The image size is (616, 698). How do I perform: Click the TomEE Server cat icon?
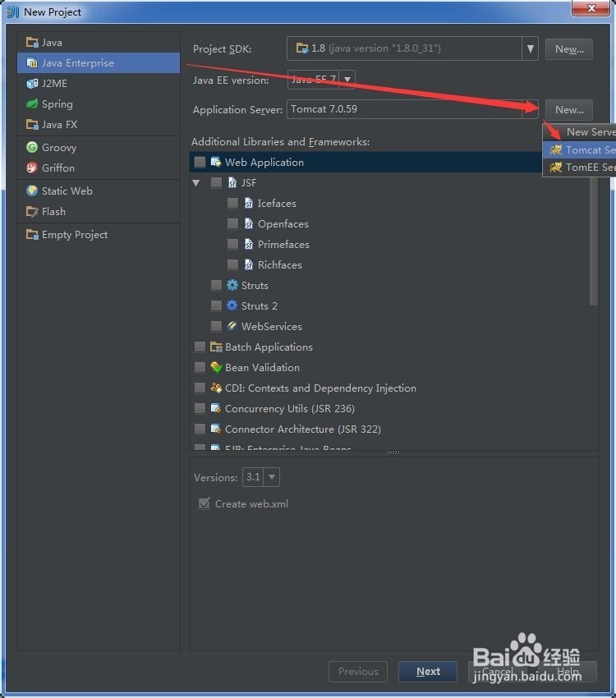click(x=556, y=168)
